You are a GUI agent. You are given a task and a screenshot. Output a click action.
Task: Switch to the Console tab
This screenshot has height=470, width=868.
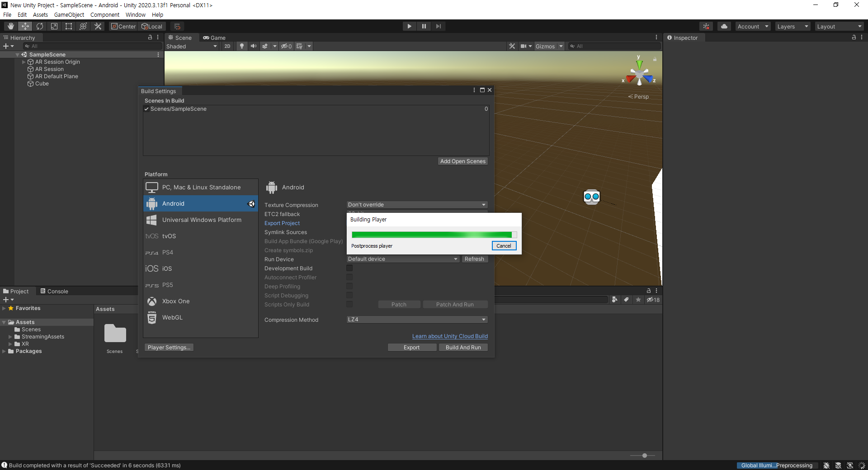(x=54, y=291)
